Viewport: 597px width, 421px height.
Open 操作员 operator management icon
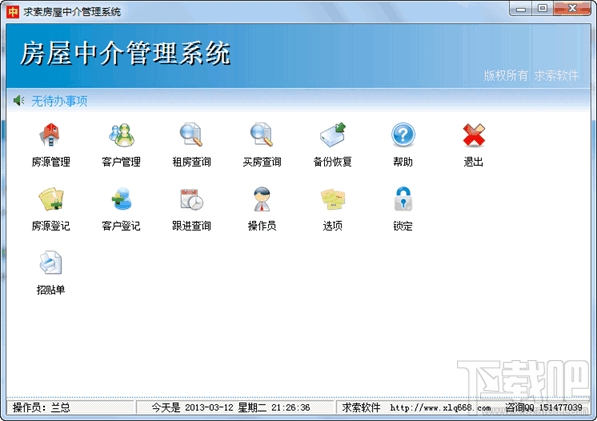click(x=262, y=199)
